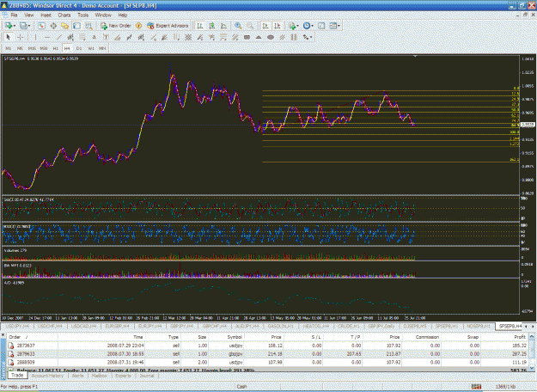Click the terminal panel vertical scrollbar
The width and height of the screenshot is (537, 392).
[532, 352]
